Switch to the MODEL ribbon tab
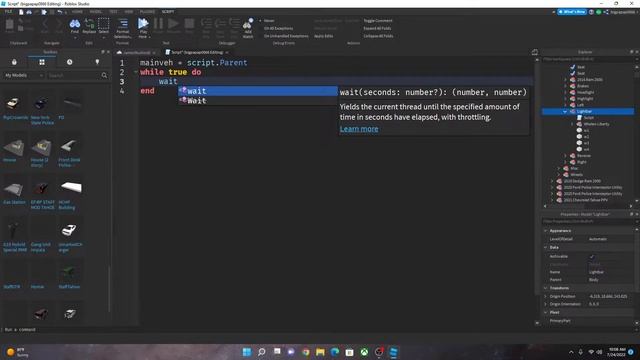 (x=96, y=12)
